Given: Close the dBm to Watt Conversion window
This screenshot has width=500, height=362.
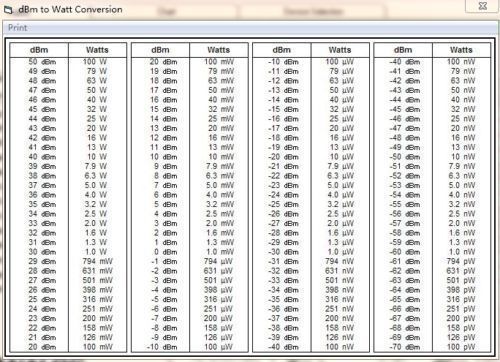Looking at the screenshot, I should pyautogui.click(x=482, y=6).
